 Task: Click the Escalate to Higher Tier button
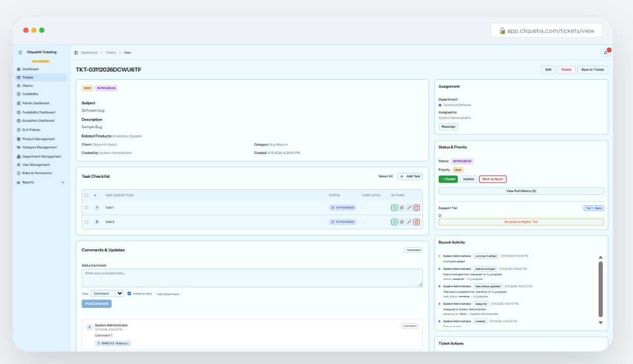pos(521,222)
